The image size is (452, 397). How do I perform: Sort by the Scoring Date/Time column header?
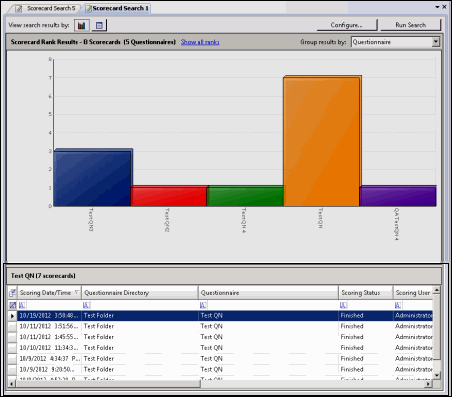49,293
